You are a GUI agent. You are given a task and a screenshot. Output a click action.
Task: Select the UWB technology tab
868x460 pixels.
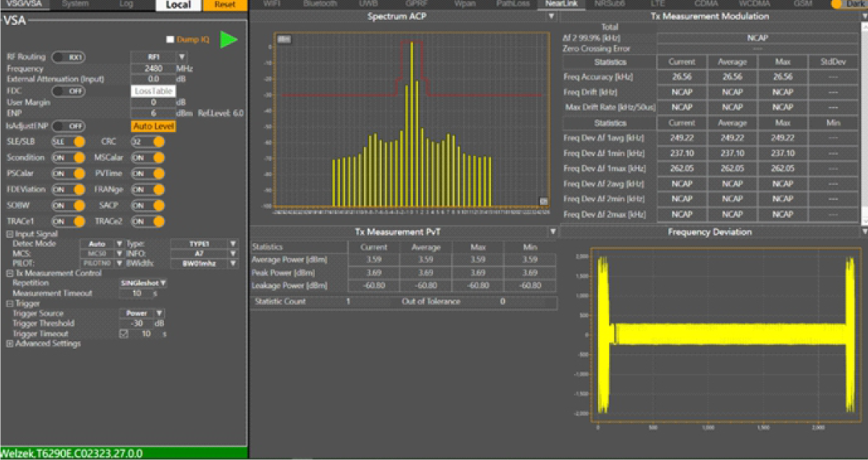[368, 4]
